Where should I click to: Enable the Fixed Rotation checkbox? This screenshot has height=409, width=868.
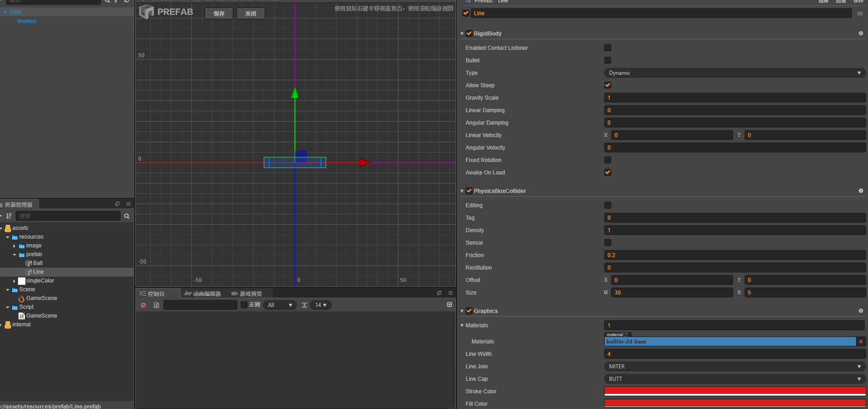(607, 160)
